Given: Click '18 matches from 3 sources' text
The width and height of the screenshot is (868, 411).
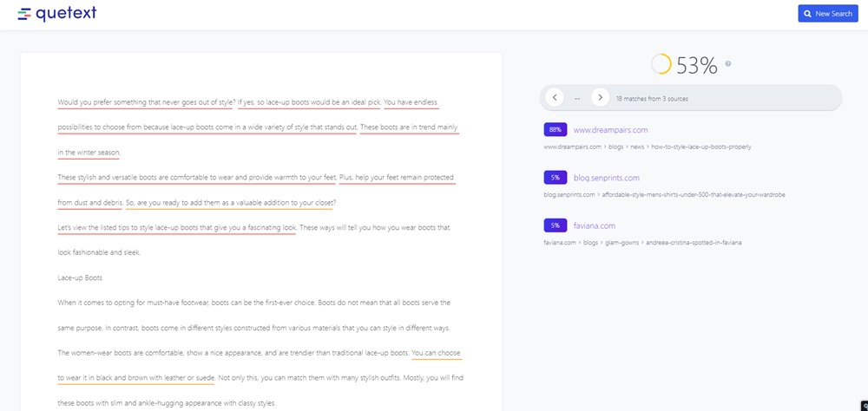Looking at the screenshot, I should click(652, 99).
